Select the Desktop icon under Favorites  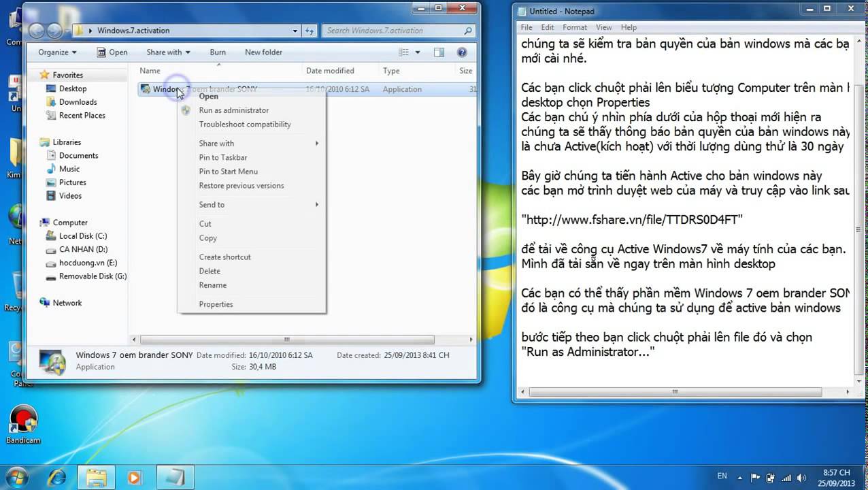point(52,88)
